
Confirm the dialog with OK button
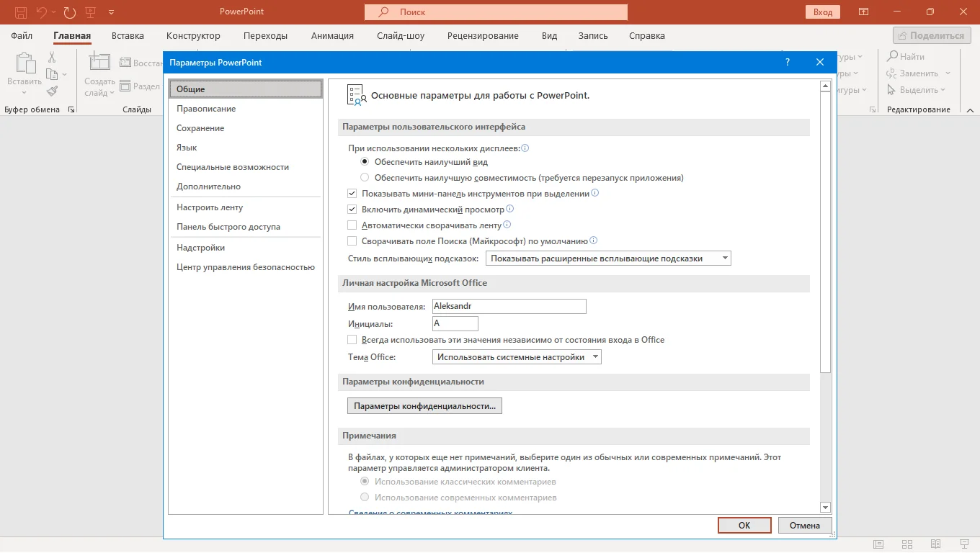pos(744,526)
